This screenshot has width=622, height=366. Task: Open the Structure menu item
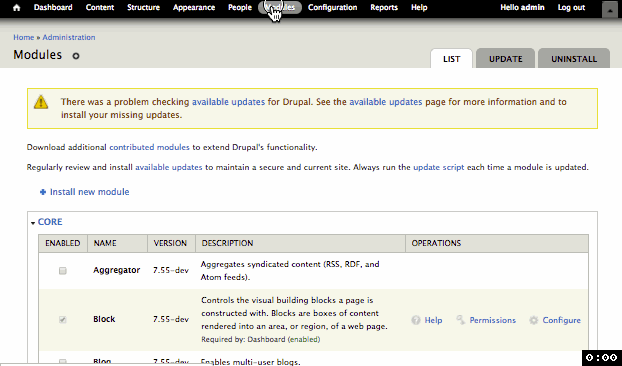[143, 8]
